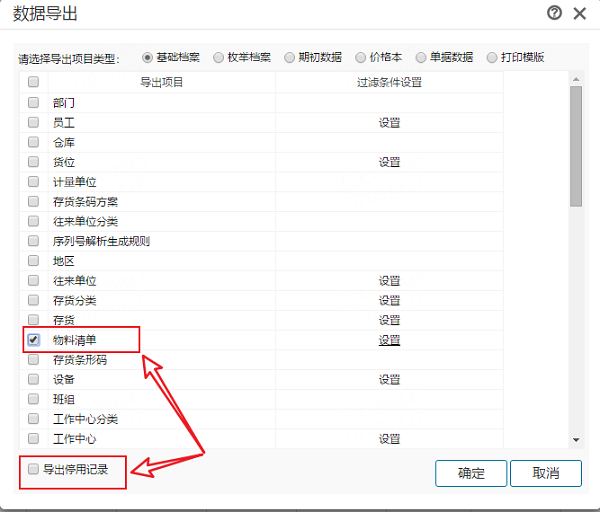Screen dimensions: 600x512
Task: Select the 价格本 radio button
Action: point(360,57)
